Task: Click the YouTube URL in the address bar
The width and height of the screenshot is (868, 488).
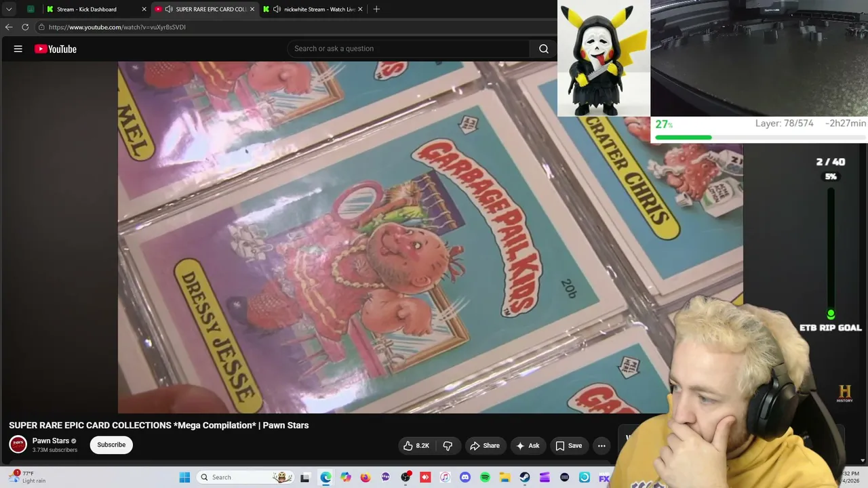Action: pyautogui.click(x=117, y=27)
